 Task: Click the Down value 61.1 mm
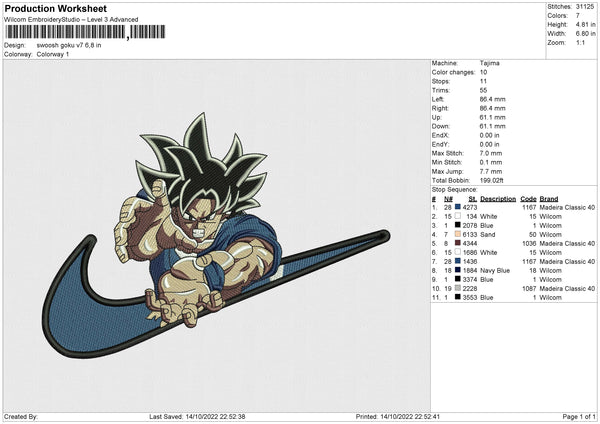point(492,126)
